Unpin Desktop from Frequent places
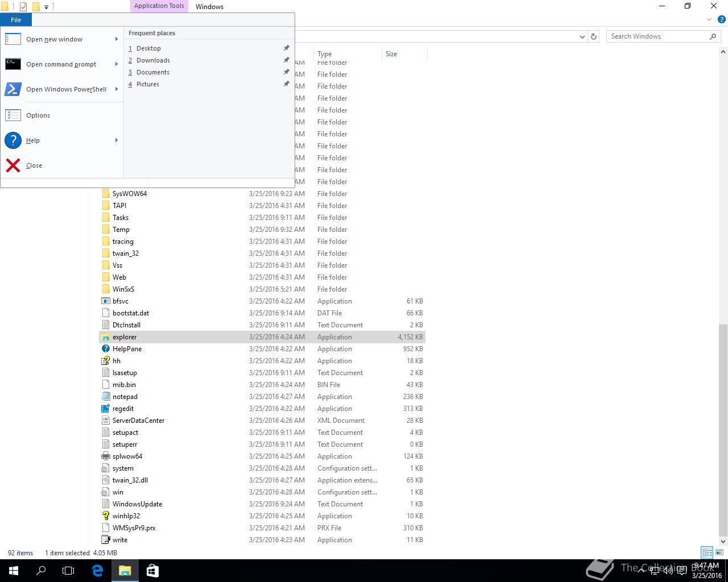 pyautogui.click(x=287, y=48)
